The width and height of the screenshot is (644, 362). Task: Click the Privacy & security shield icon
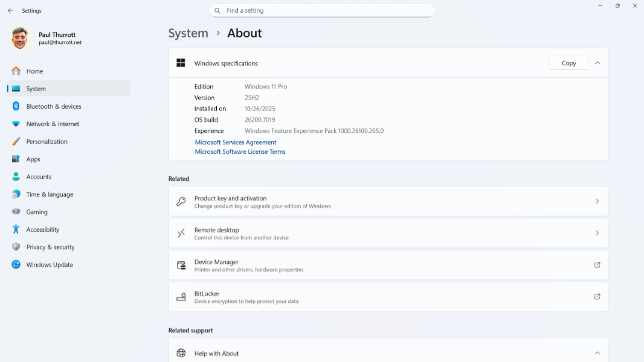click(16, 247)
